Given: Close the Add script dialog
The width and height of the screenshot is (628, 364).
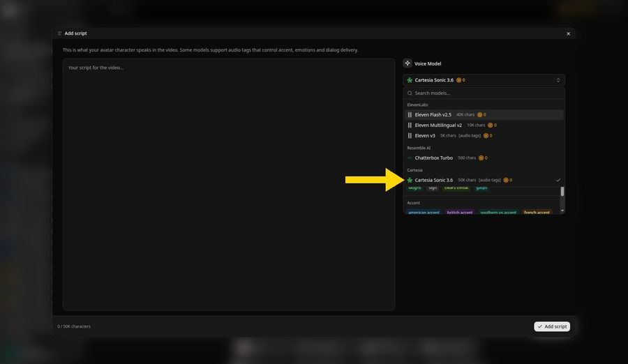Looking at the screenshot, I should pos(568,33).
